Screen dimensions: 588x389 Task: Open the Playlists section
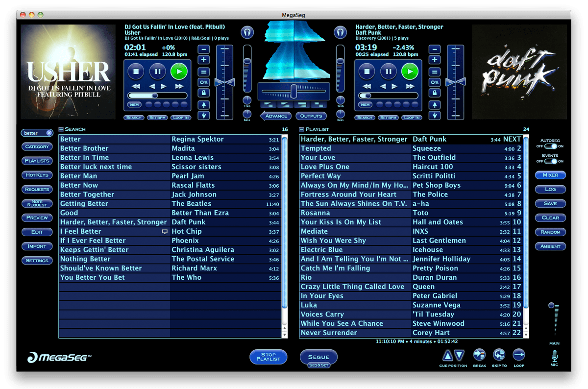(37, 161)
